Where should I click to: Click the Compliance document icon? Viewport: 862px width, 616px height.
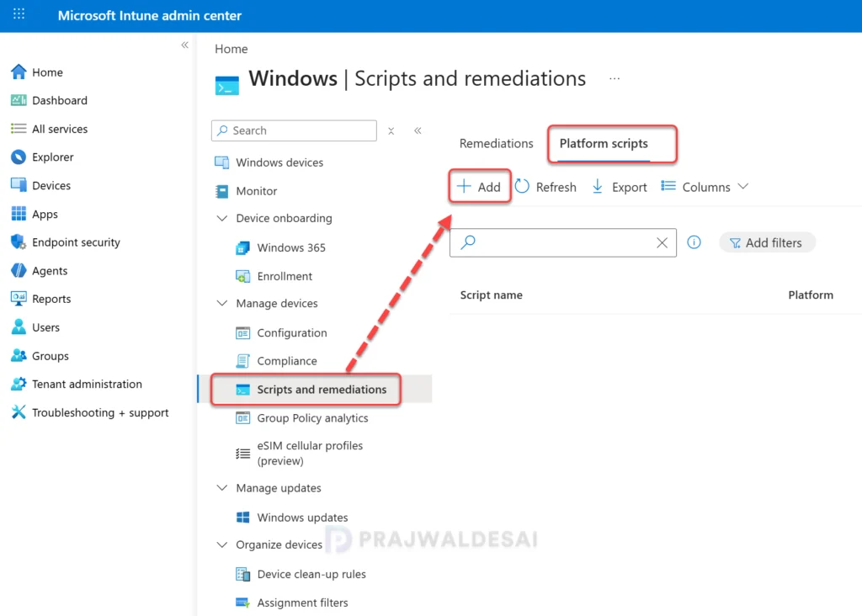[x=242, y=361]
